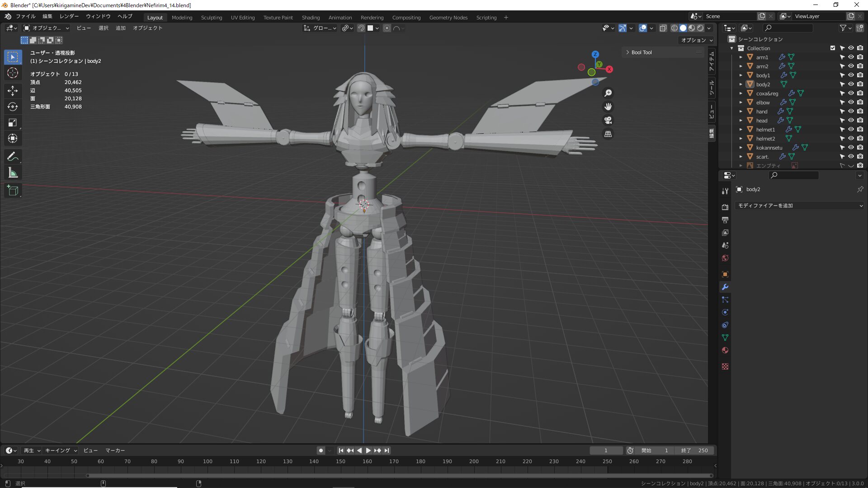Choose the Add Cube tool
The width and height of the screenshot is (868, 488).
[x=13, y=191]
